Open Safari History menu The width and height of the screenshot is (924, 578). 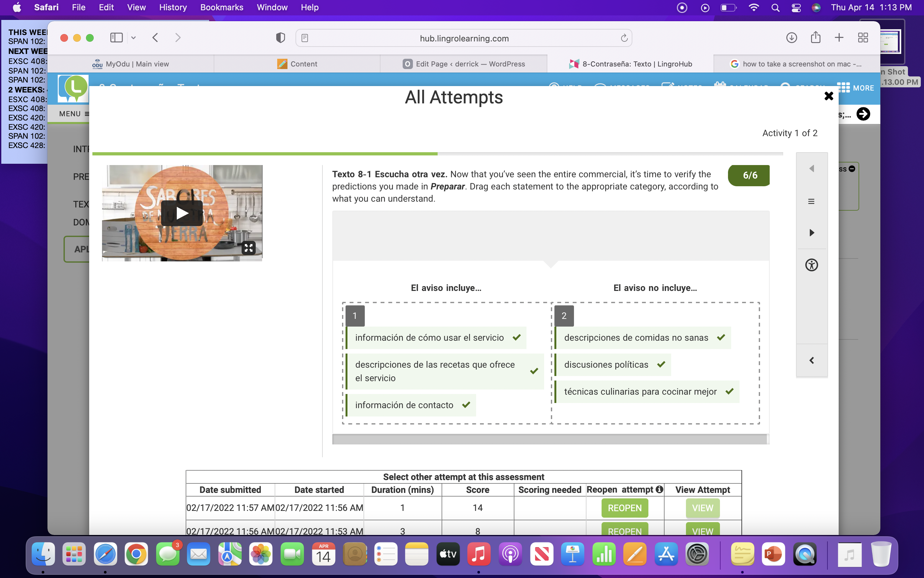pyautogui.click(x=173, y=7)
